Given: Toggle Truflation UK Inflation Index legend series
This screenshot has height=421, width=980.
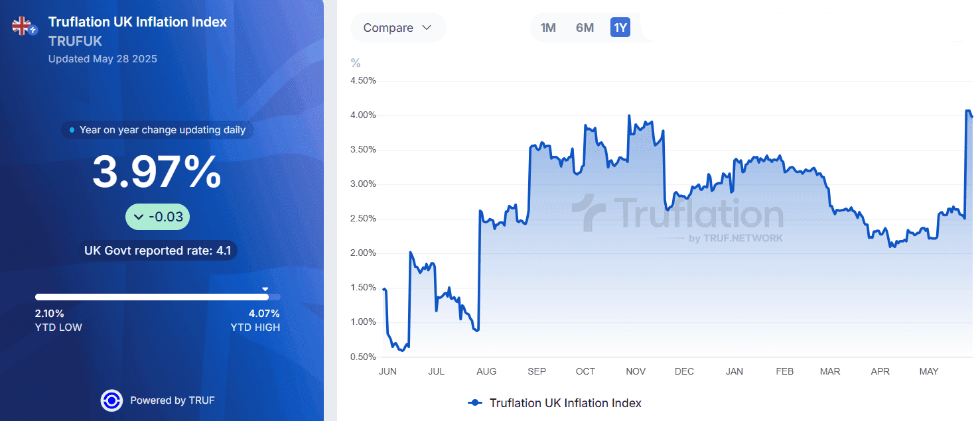Looking at the screenshot, I should coord(565,402).
